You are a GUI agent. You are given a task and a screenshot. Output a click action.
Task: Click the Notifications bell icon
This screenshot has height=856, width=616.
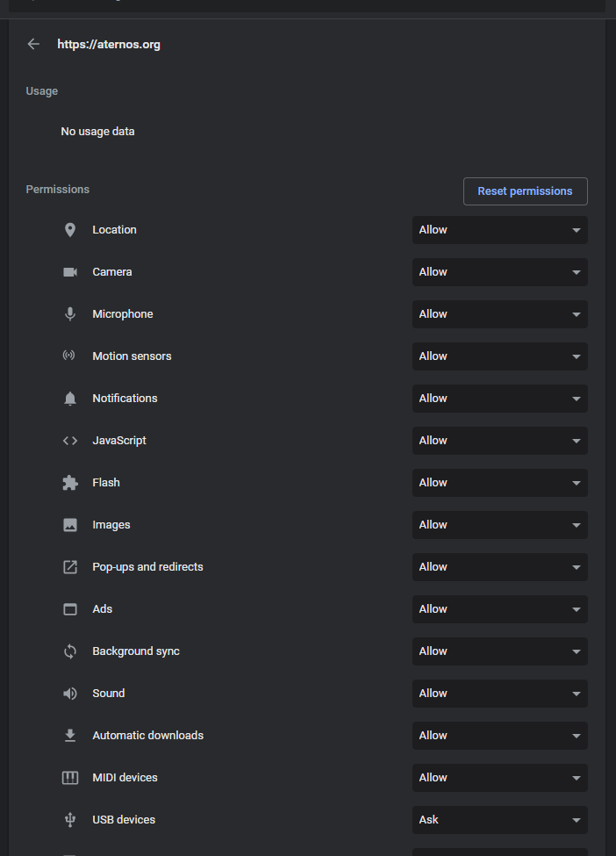[x=70, y=399]
